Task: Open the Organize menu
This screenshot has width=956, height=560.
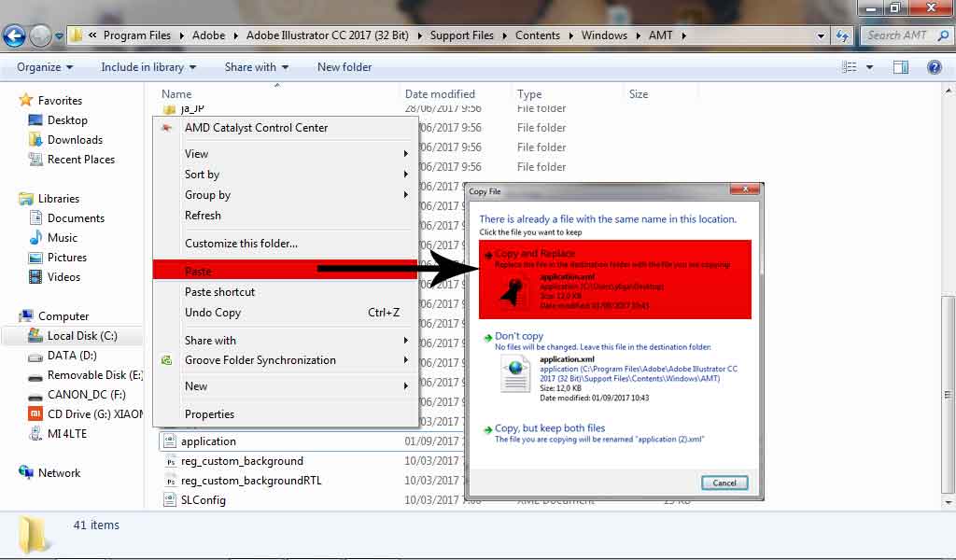Action: (45, 67)
